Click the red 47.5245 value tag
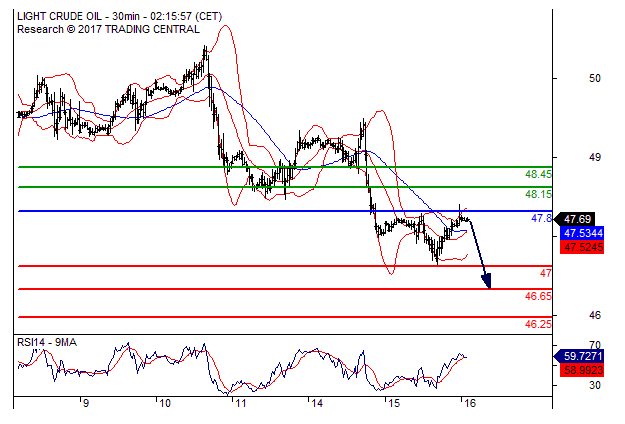Image resolution: width=625 pixels, height=424 pixels. 582,247
